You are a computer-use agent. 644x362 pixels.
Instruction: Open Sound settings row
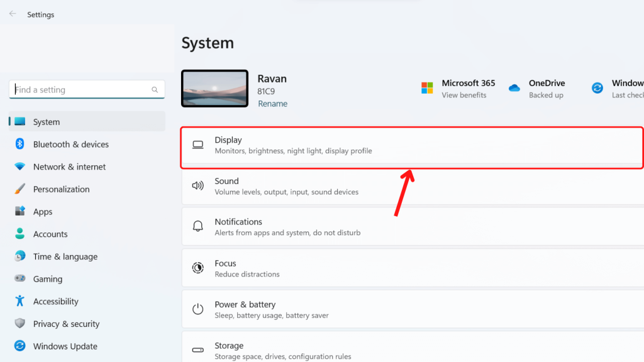point(413,186)
